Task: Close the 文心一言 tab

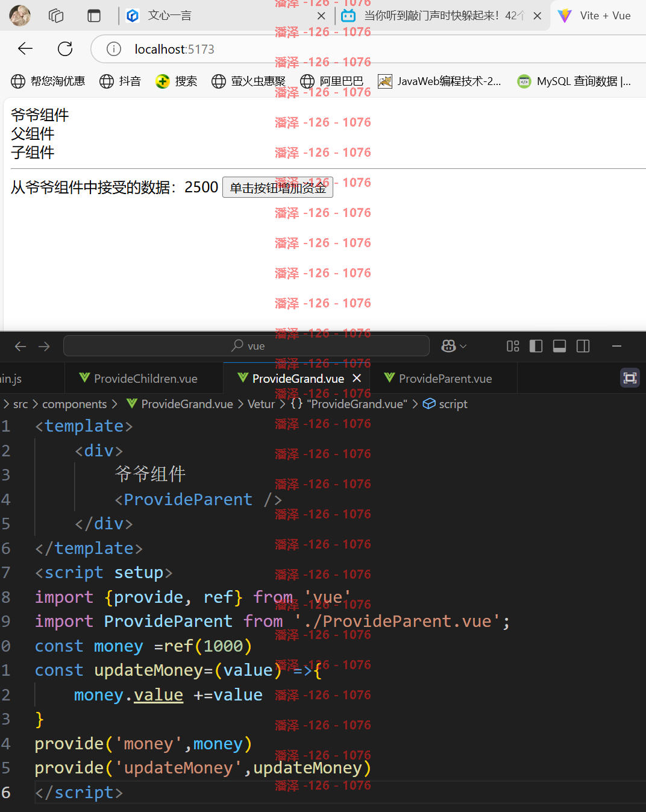Action: 321,16
